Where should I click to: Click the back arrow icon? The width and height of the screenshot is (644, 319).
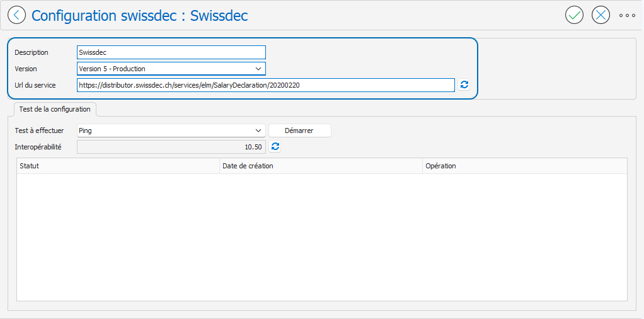click(x=16, y=15)
